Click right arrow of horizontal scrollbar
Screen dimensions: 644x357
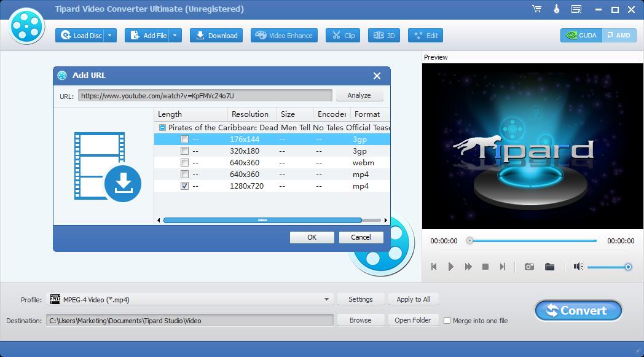point(386,220)
